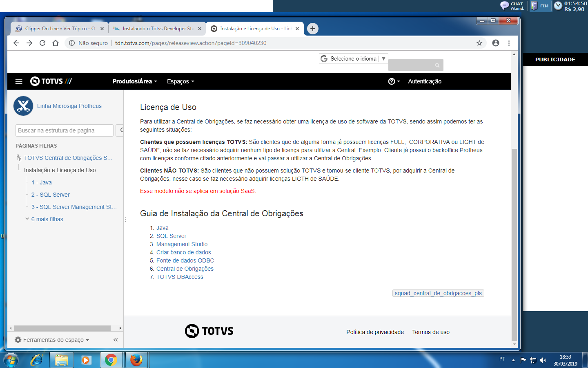
Task: Go back to the previous browser page
Action: tap(16, 43)
